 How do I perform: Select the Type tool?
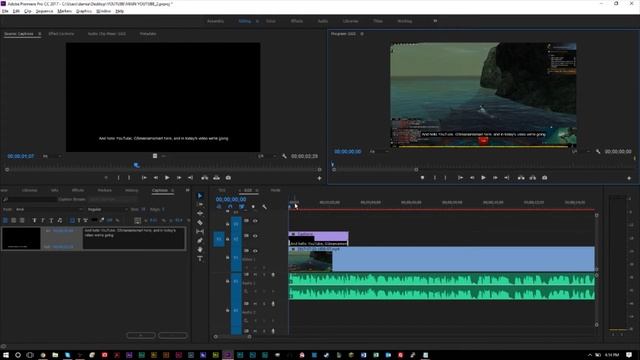coord(200,258)
